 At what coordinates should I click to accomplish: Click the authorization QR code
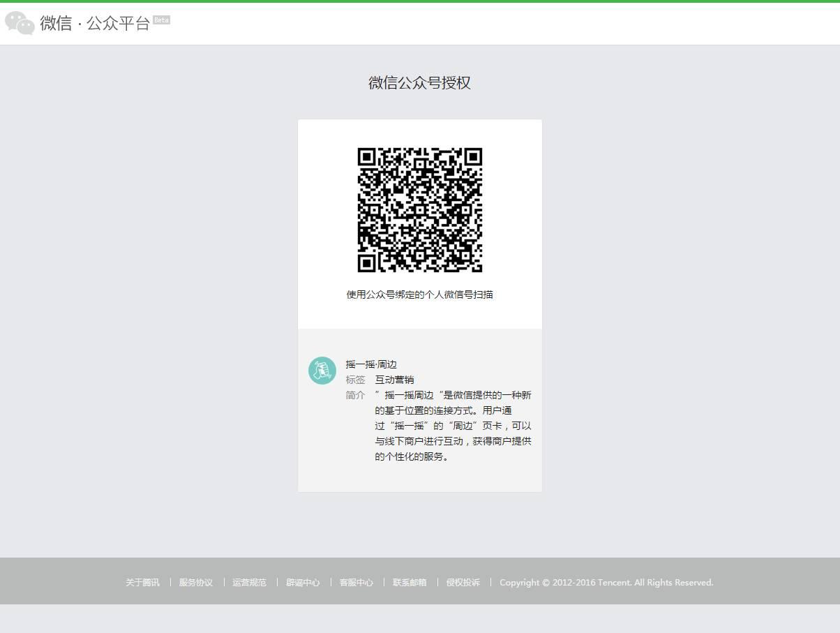point(419,209)
